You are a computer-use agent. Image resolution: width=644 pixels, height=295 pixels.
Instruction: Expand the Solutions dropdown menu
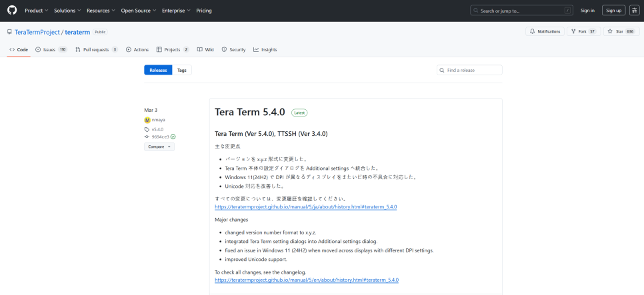tap(67, 11)
